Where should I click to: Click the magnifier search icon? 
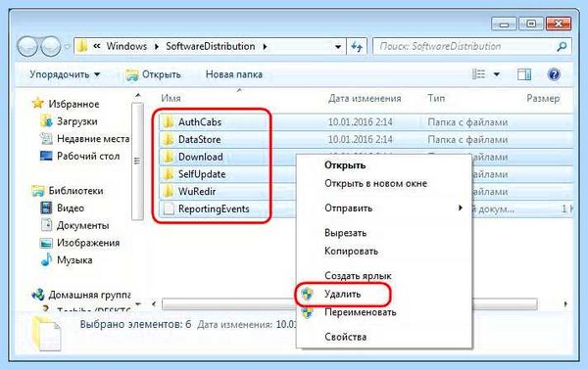tap(562, 46)
